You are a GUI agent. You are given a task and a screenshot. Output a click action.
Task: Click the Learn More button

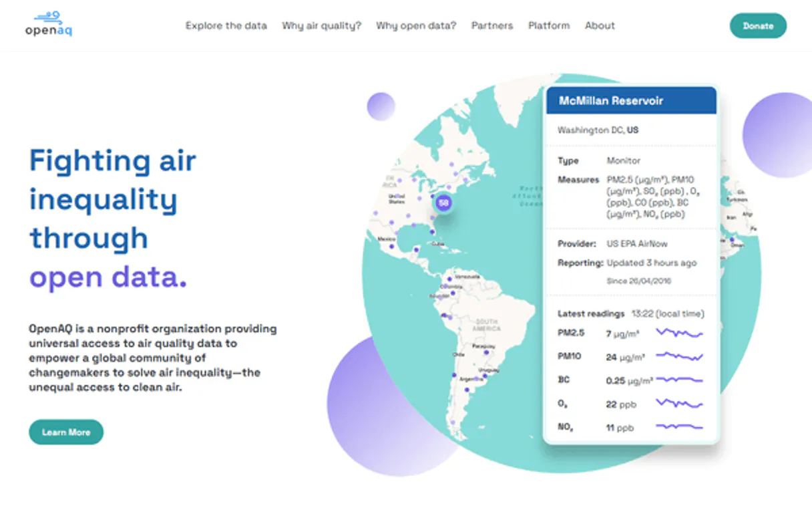pos(66,432)
